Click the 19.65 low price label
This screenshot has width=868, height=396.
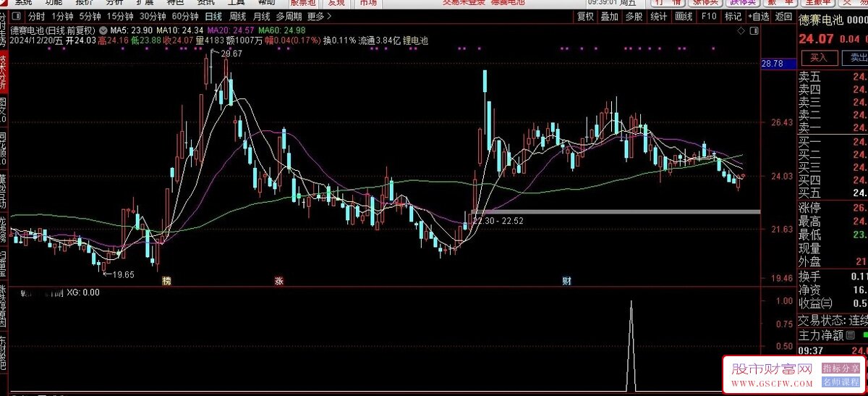[x=124, y=274]
